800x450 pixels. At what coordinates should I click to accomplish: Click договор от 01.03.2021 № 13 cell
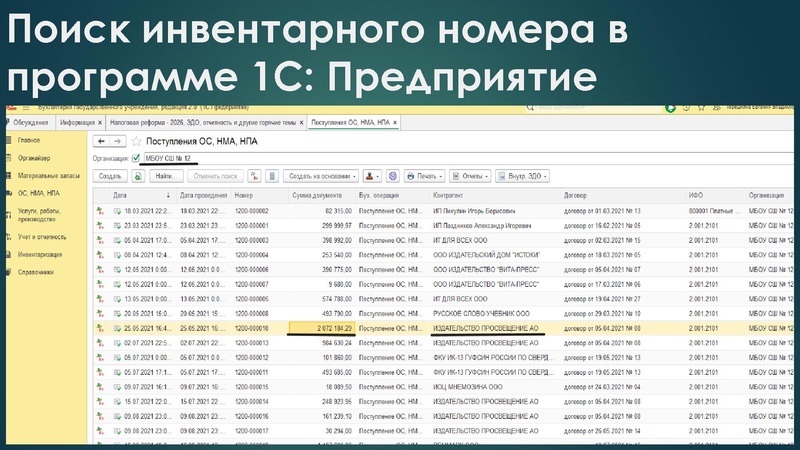(602, 211)
